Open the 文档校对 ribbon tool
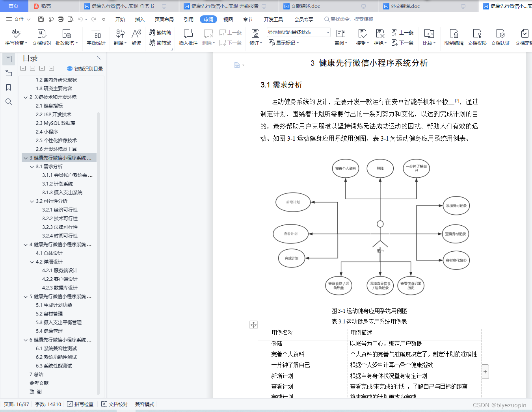The width and height of the screenshot is (532, 412). [42, 37]
